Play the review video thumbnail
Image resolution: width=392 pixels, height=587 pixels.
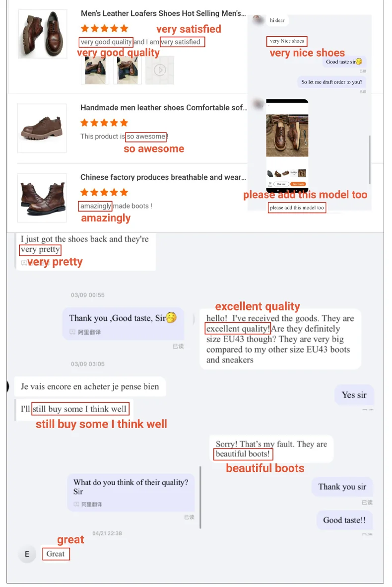click(x=160, y=70)
